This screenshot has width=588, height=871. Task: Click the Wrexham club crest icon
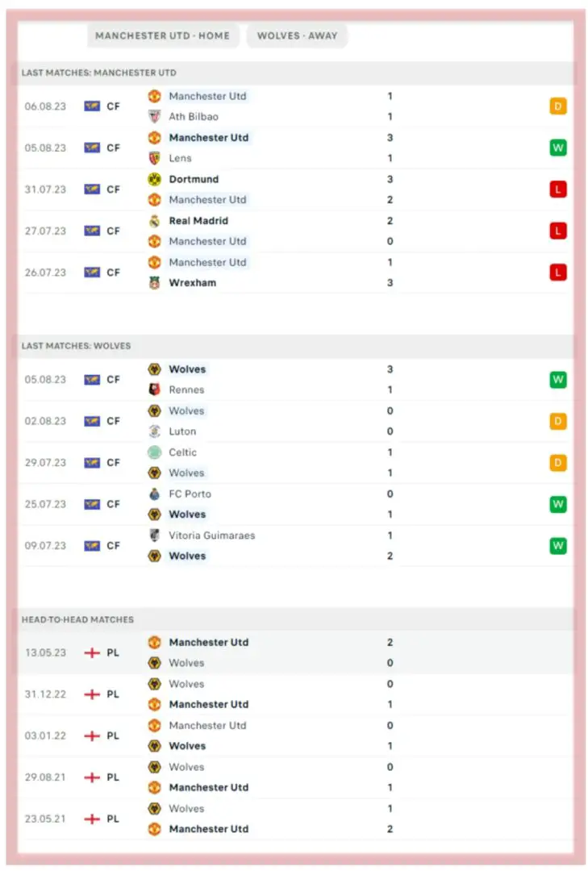(x=154, y=283)
